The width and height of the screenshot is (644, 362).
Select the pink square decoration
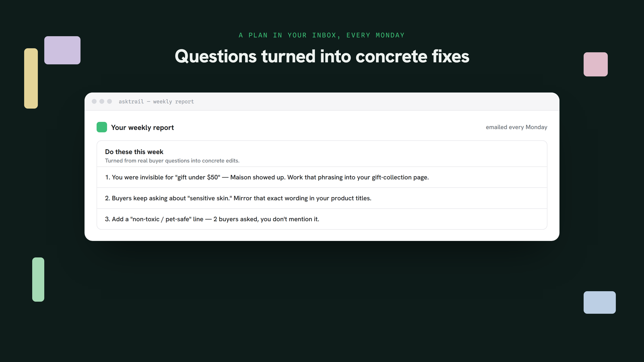[596, 64]
